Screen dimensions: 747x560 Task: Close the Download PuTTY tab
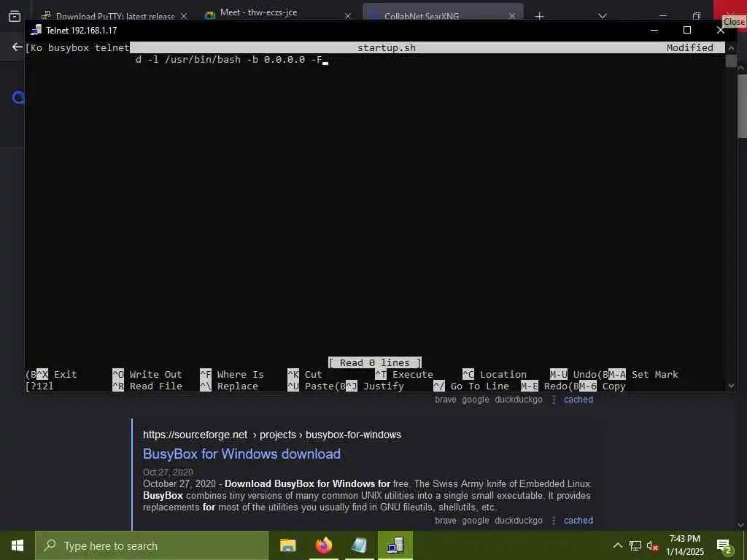click(184, 16)
